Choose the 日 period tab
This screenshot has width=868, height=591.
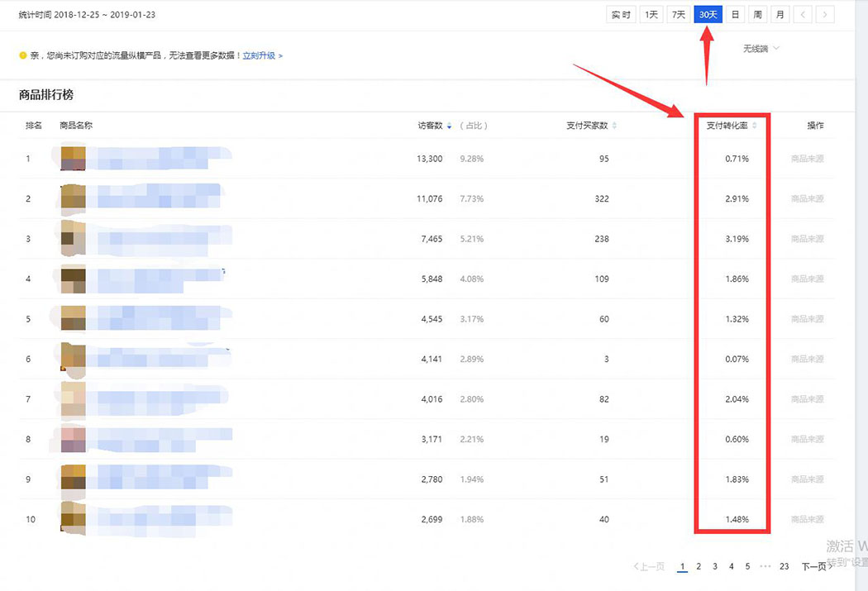[735, 15]
